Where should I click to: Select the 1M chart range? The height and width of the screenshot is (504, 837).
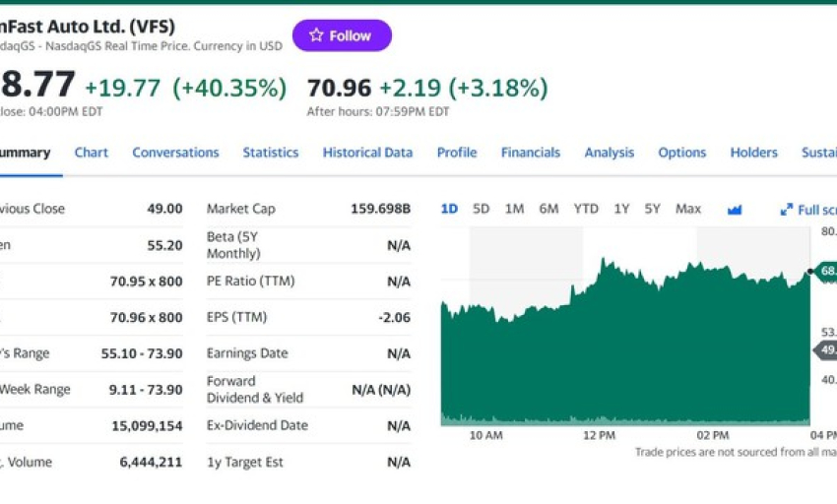pos(515,209)
